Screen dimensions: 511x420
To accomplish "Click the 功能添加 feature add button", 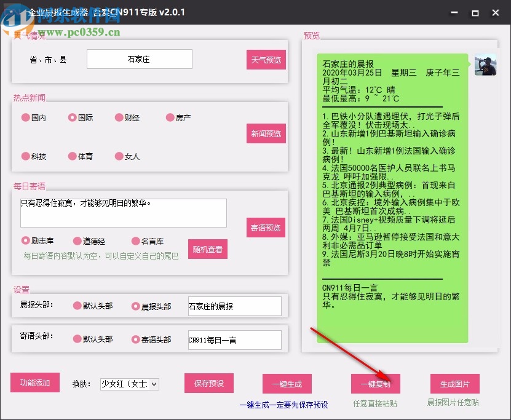I will point(34,382).
